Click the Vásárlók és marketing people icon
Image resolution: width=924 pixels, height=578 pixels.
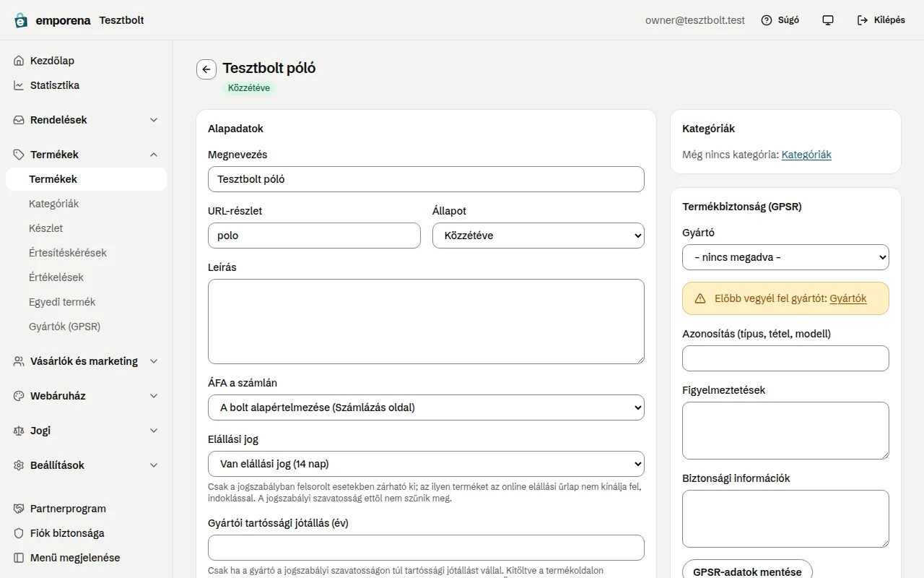click(19, 361)
